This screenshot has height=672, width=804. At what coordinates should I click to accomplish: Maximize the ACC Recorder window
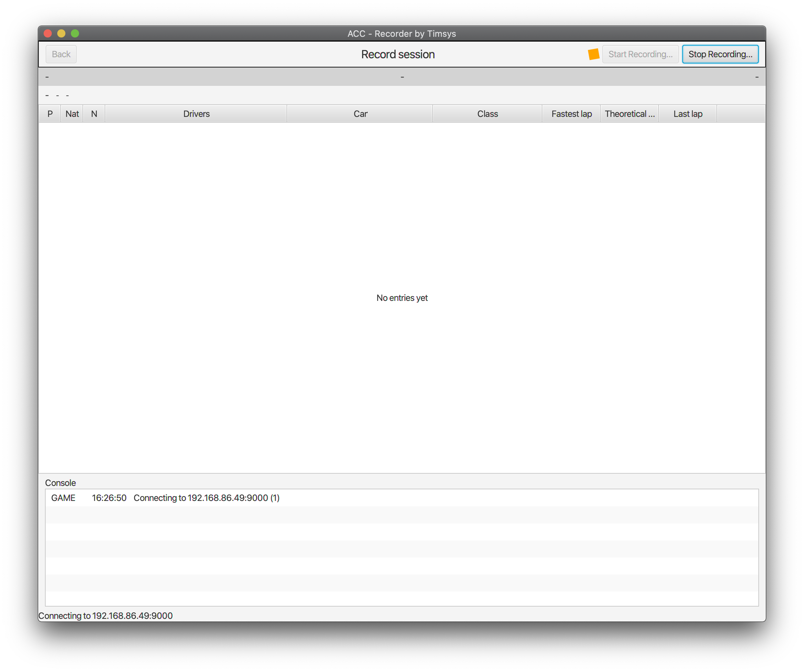click(75, 33)
